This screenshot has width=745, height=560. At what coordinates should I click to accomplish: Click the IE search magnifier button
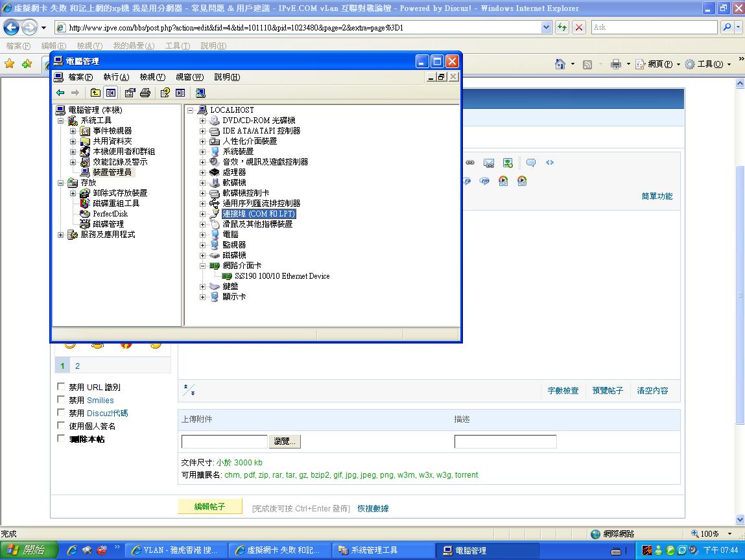point(727,27)
